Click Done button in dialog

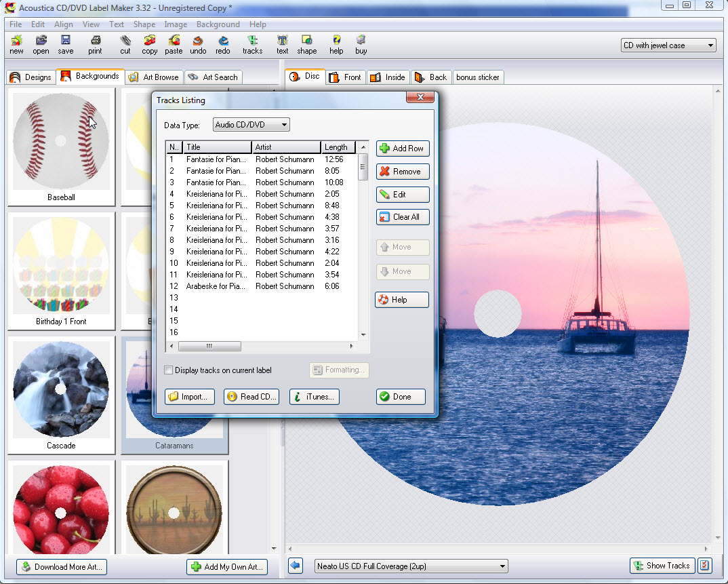pos(401,397)
